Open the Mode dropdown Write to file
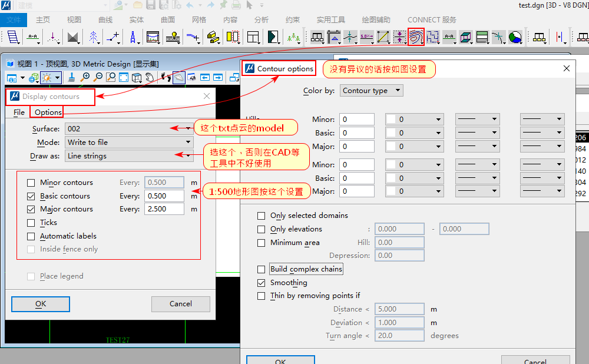The height and width of the screenshot is (364, 589). click(129, 143)
